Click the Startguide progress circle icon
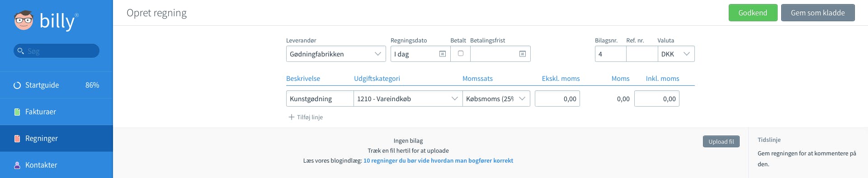 click(x=17, y=85)
